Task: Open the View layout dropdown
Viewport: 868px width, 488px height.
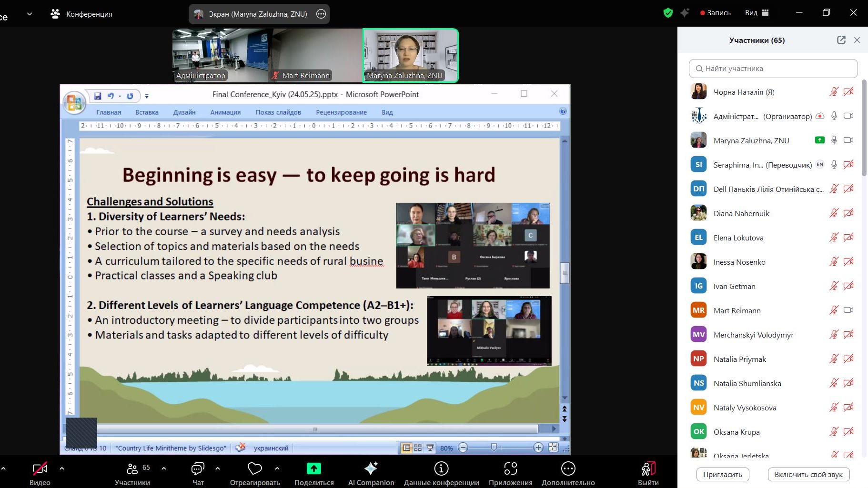Action: click(x=757, y=13)
